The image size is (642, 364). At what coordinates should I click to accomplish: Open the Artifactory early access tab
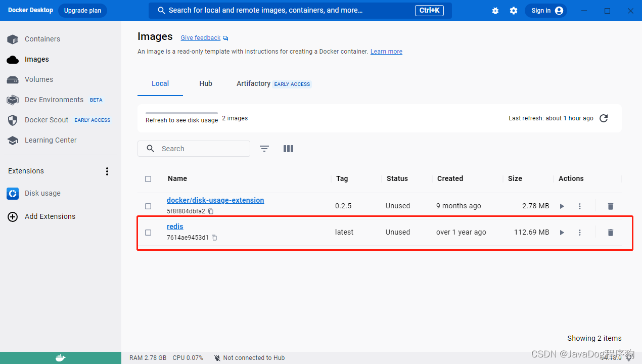click(253, 83)
